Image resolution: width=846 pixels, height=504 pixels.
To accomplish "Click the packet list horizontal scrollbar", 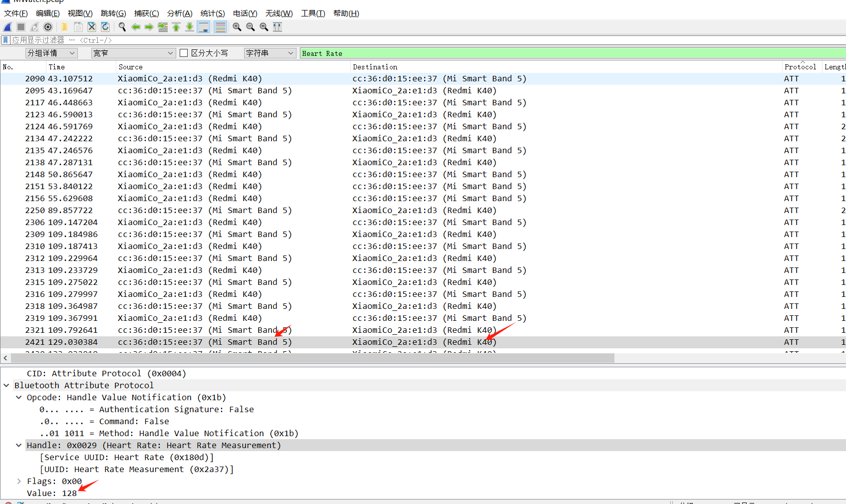I will tap(312, 358).
